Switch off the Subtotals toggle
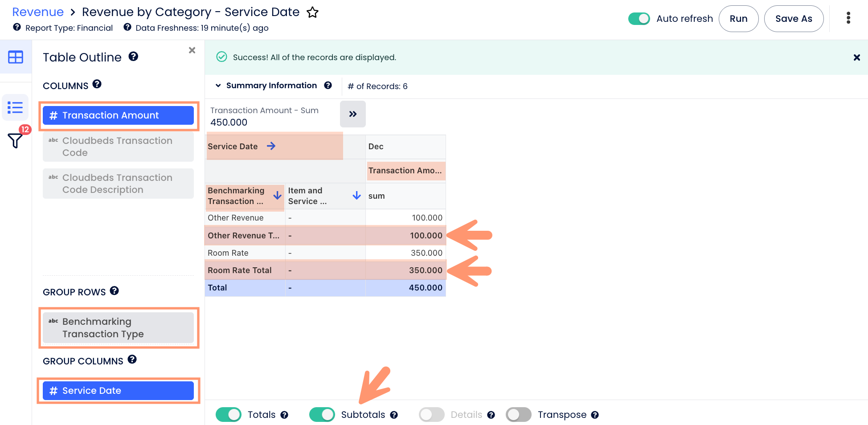The height and width of the screenshot is (425, 868). click(322, 415)
